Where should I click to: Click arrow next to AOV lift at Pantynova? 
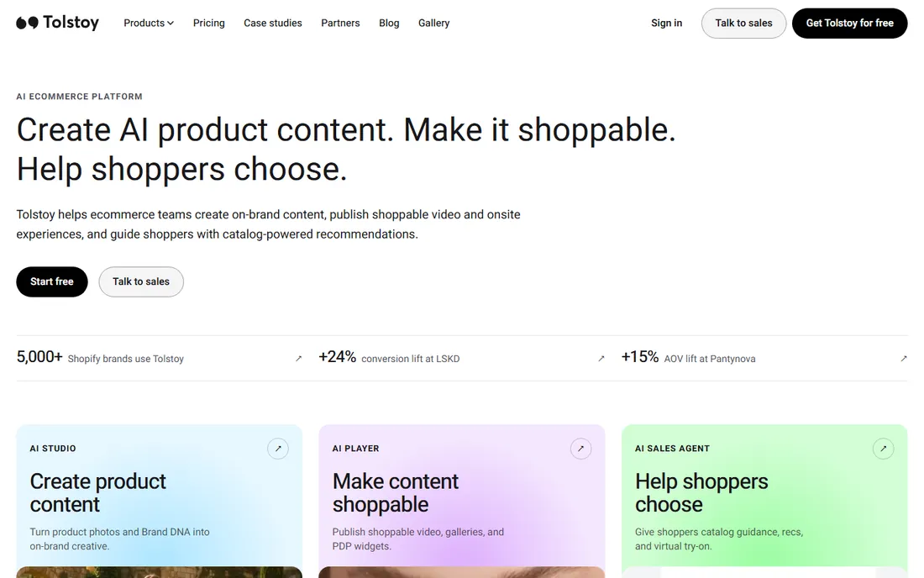tap(903, 358)
